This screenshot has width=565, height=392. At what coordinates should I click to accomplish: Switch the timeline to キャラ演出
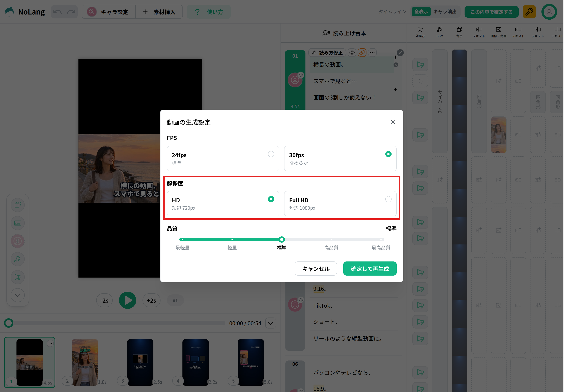click(445, 12)
